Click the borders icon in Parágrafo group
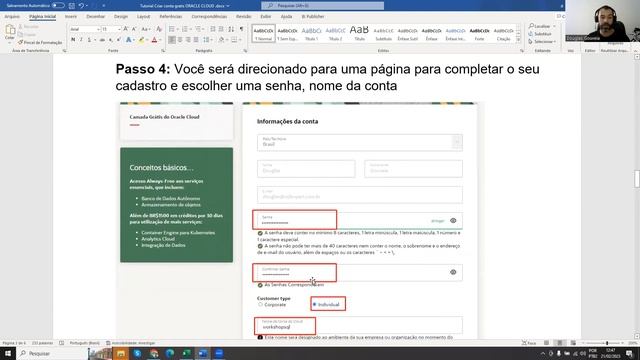640x360 pixels. click(x=234, y=40)
